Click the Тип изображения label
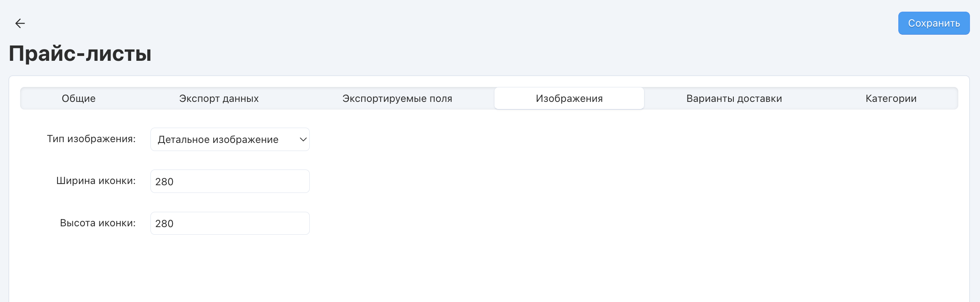Screen dimensions: 980x302 pyautogui.click(x=91, y=139)
